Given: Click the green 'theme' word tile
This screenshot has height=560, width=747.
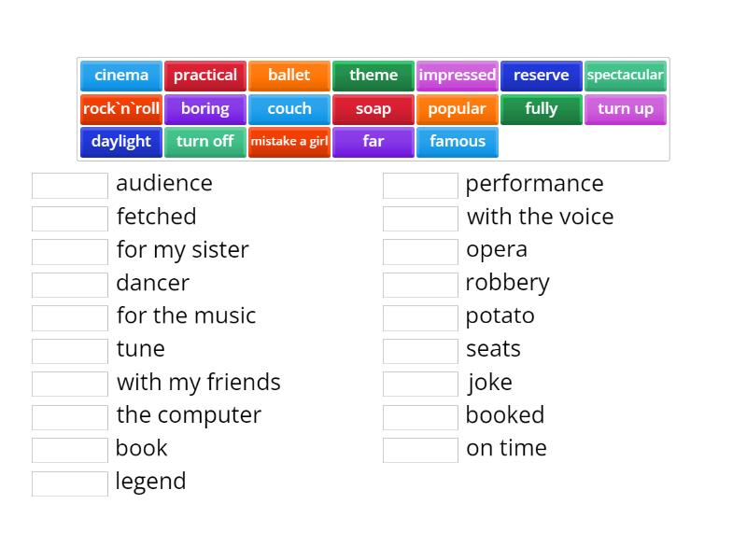Looking at the screenshot, I should [373, 76].
